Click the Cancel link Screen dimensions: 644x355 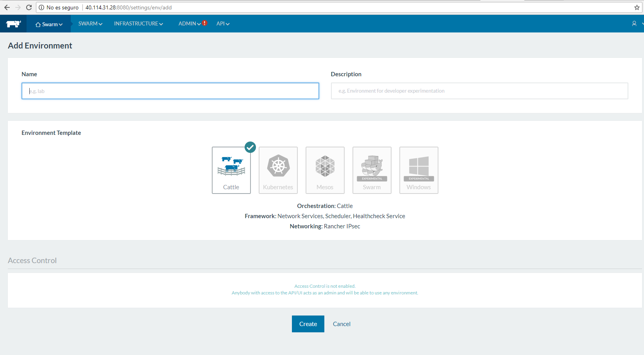342,324
